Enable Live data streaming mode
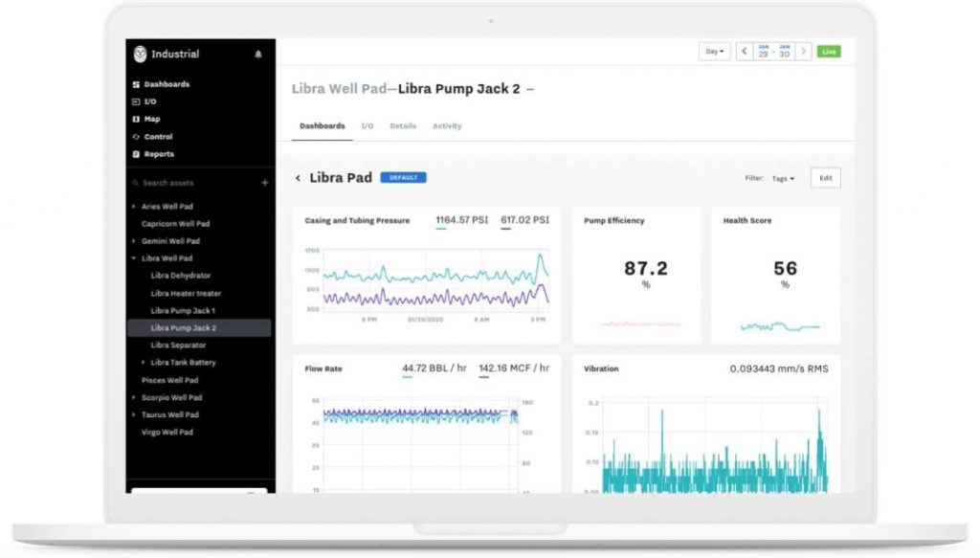 pos(829,51)
